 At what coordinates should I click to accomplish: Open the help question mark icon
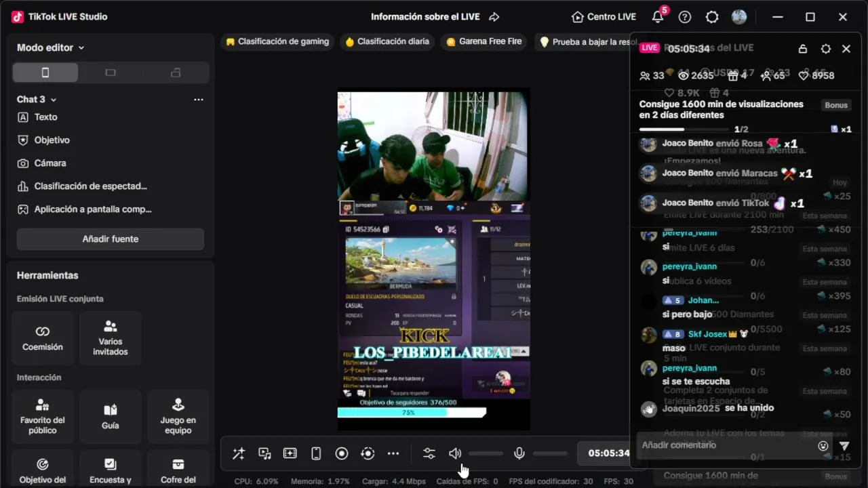(685, 17)
